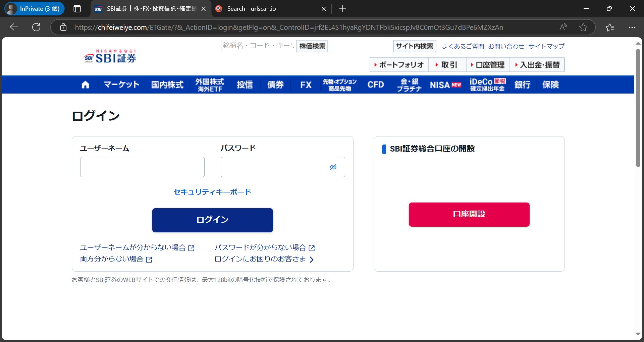The height and width of the screenshot is (342, 644).
Task: Open パスワードが分からない場合 link
Action: (265, 248)
